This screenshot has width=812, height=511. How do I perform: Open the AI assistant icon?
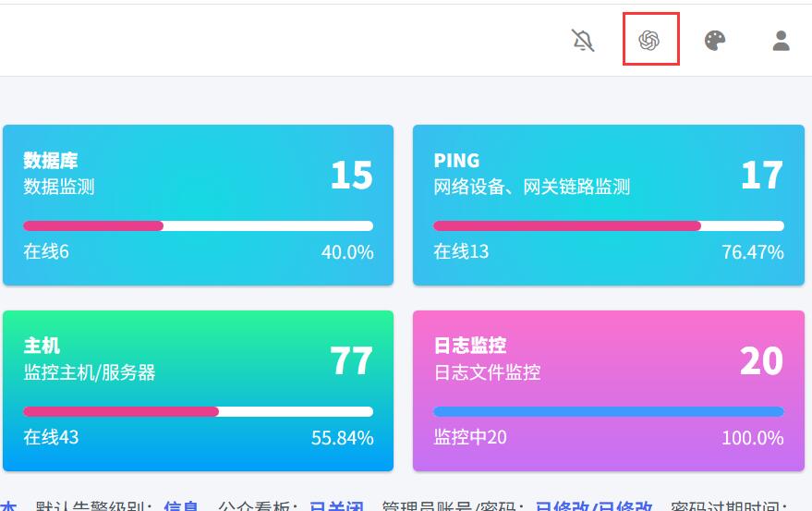coord(650,40)
